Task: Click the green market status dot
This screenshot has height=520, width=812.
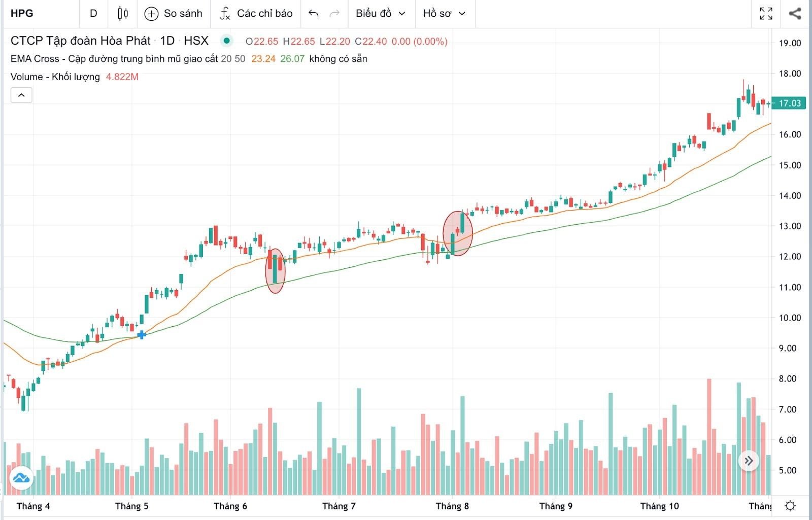Action: [227, 41]
